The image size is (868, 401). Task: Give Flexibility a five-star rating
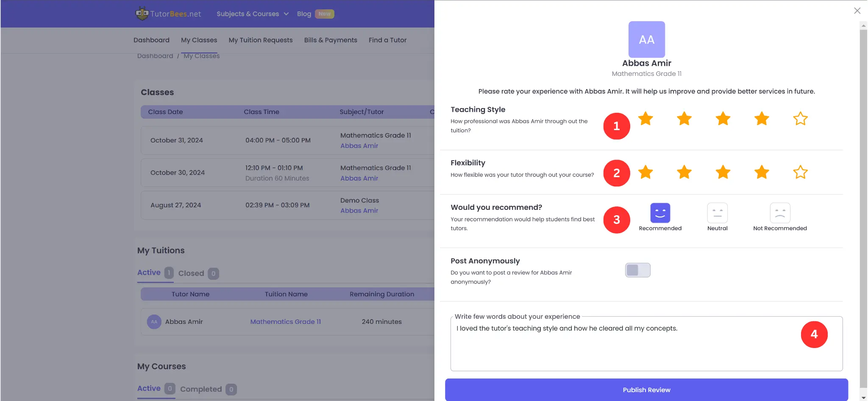[800, 172]
